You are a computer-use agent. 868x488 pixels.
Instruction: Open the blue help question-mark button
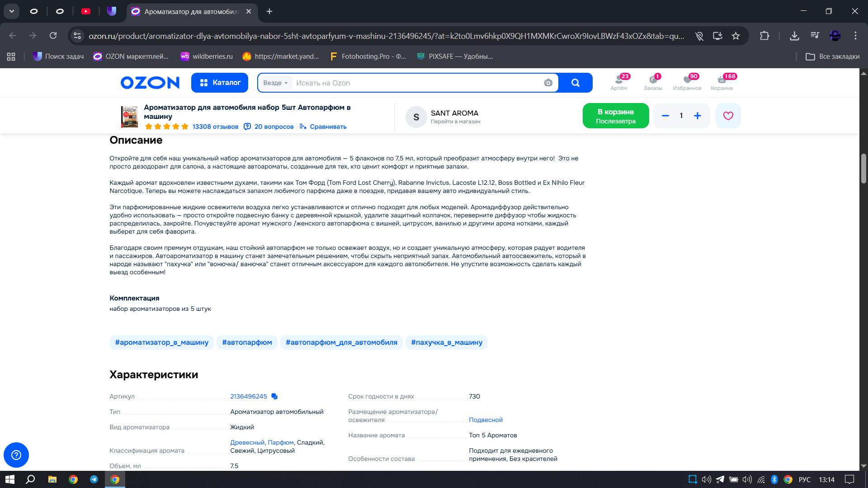pos(16,455)
